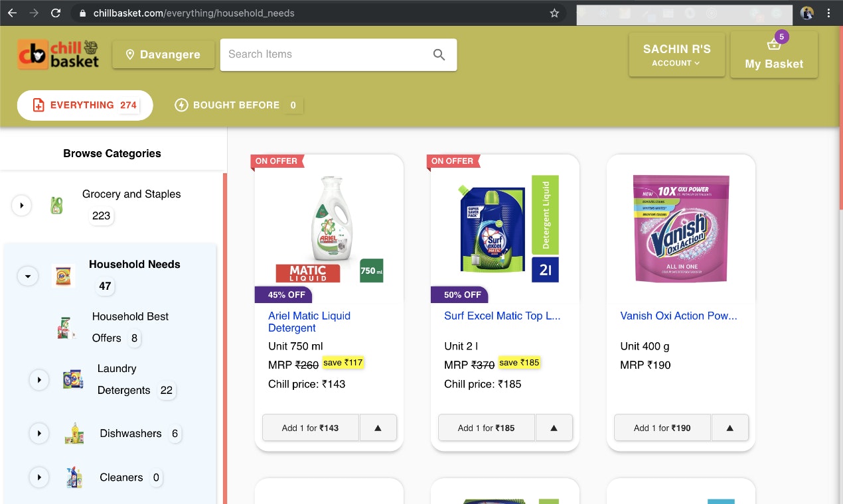
Task: Expand the Cleaners subcategory
Action: (39, 477)
